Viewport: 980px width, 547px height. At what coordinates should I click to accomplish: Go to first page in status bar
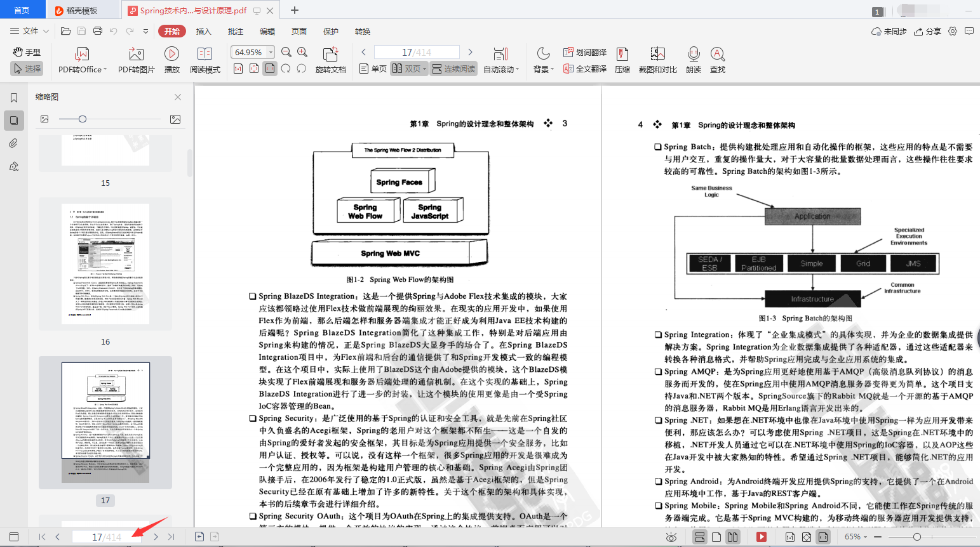[x=43, y=537]
